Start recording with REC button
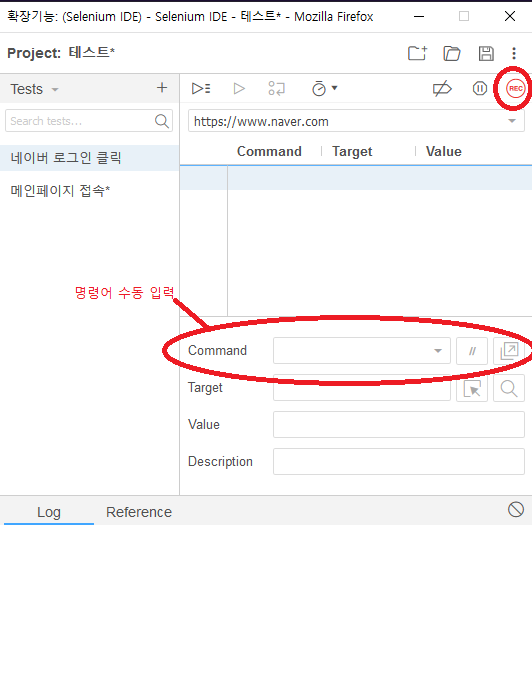Viewport: 532px width, 685px height. [x=515, y=89]
